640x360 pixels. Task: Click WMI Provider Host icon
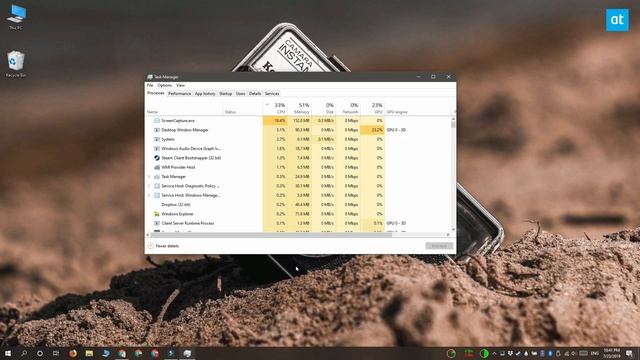[157, 167]
